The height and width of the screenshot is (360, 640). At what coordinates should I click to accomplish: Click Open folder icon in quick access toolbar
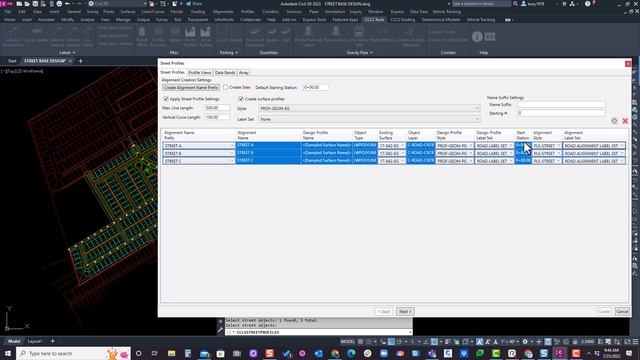27,4
